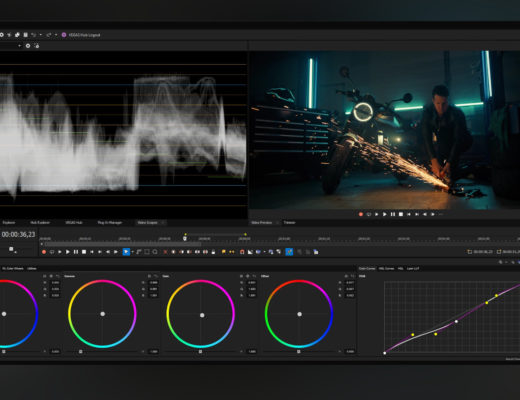Image resolution: width=520 pixels, height=400 pixels.
Task: Open the Plug-In Manager tab
Action: click(110, 222)
